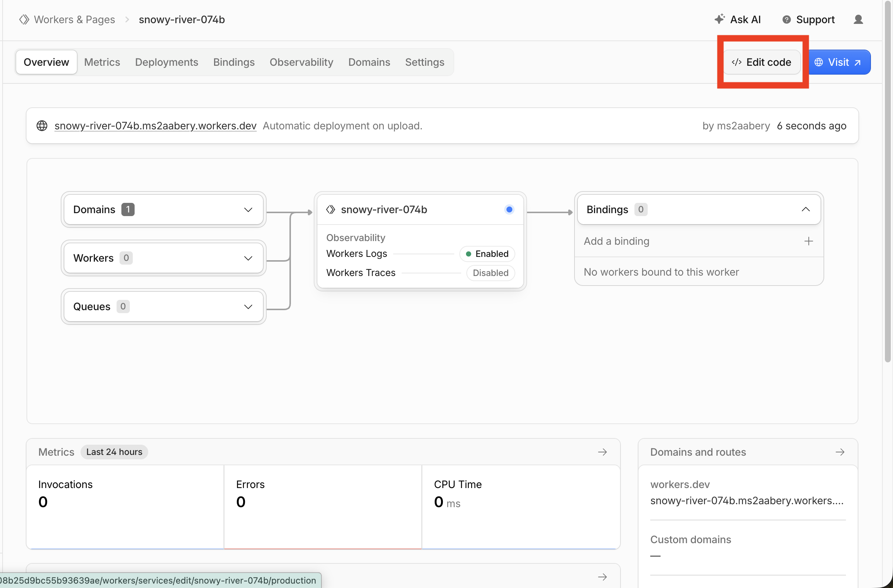The width and height of the screenshot is (893, 588).
Task: Navigate to Workers & Pages breadcrumb
Action: [x=74, y=19]
